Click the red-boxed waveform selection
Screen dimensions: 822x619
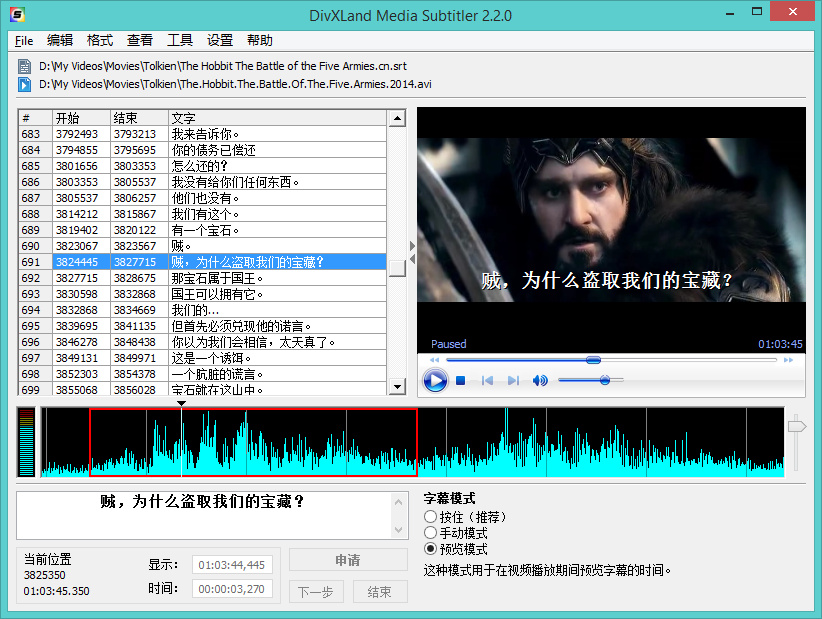coord(253,442)
